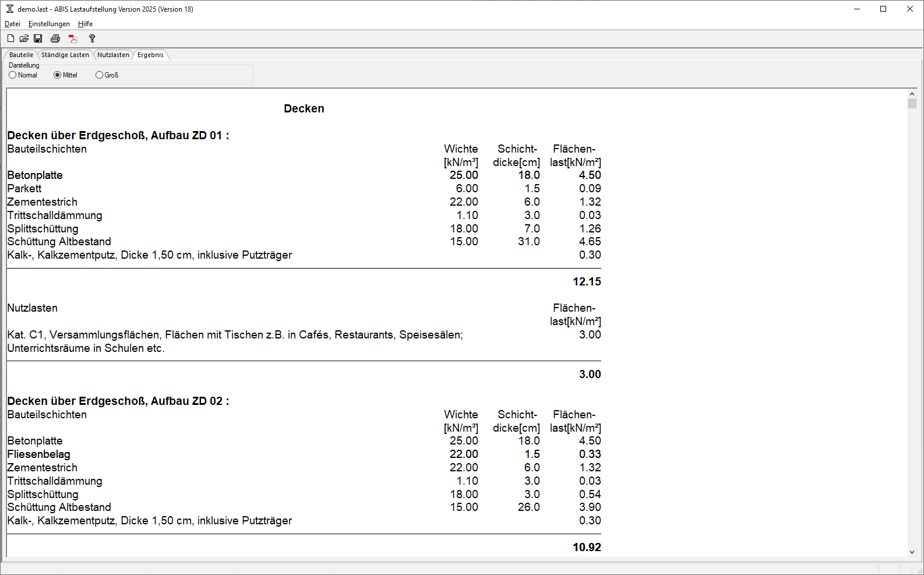The height and width of the screenshot is (575, 924).
Task: Select the Mittel display size option
Action: 57,75
